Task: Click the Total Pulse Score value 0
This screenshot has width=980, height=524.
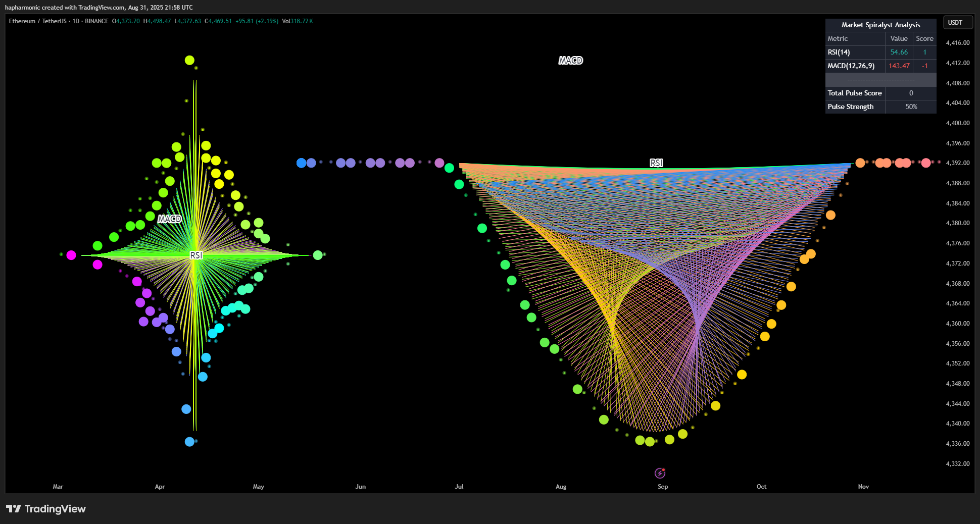Action: pyautogui.click(x=911, y=93)
